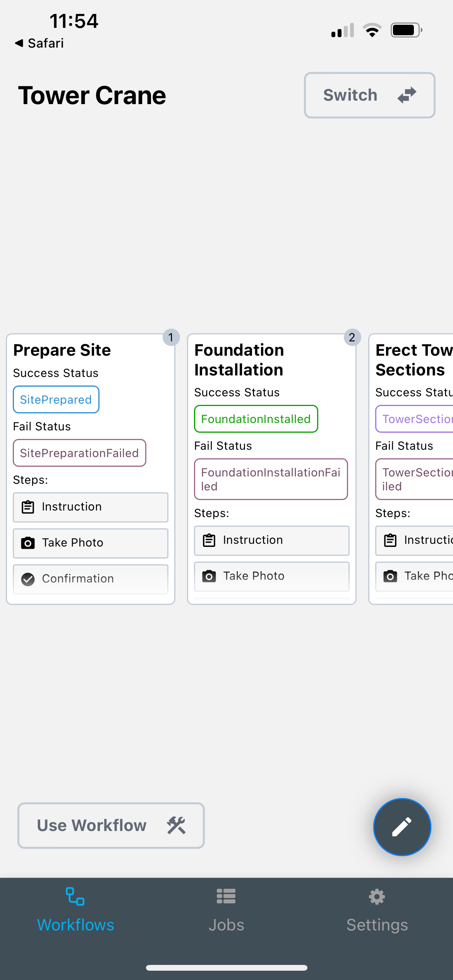Click camera icon in Foundation Installation steps
453x980 pixels.
209,576
